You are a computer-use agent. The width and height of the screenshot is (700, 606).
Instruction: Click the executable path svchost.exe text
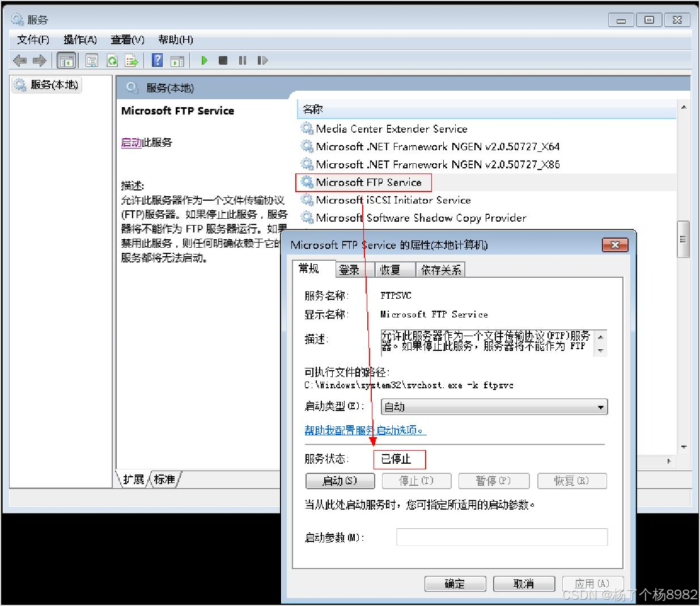409,385
